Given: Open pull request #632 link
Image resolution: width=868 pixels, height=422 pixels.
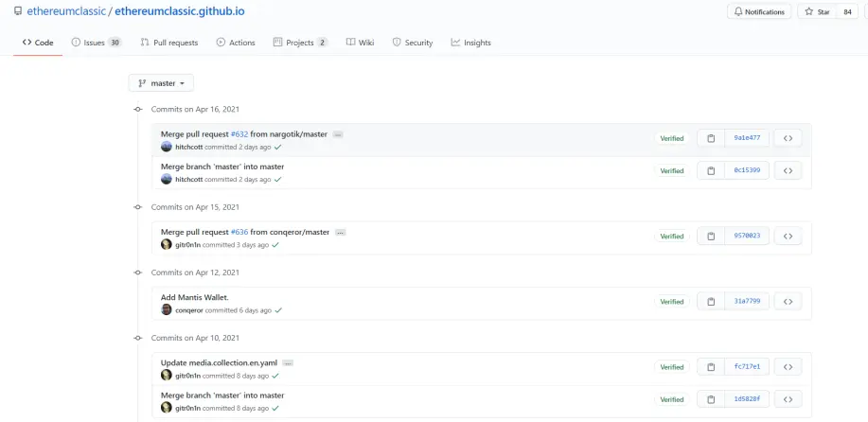Looking at the screenshot, I should click(239, 134).
